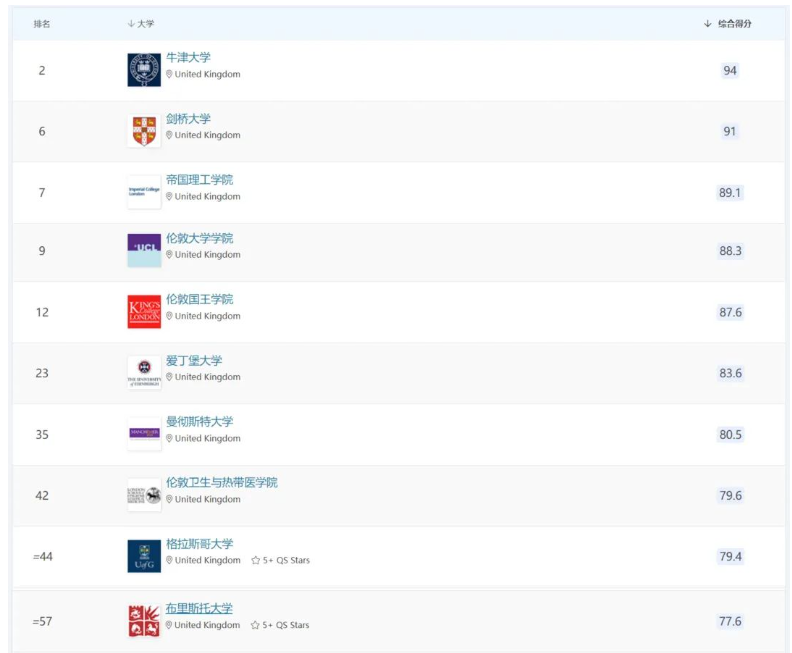Click rank =44 in ranking column
The width and height of the screenshot is (792, 653).
click(x=42, y=557)
